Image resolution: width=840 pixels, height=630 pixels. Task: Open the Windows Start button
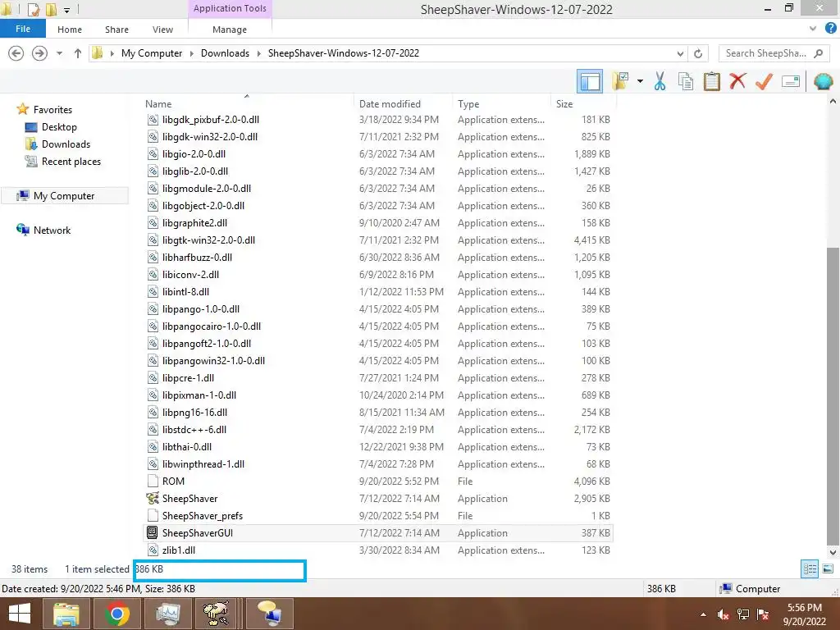click(x=20, y=614)
